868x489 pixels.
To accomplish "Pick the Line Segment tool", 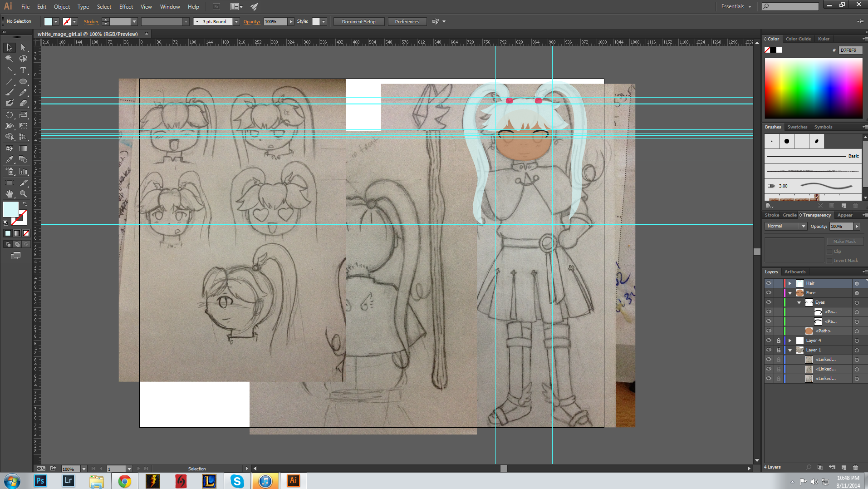I will [x=10, y=82].
